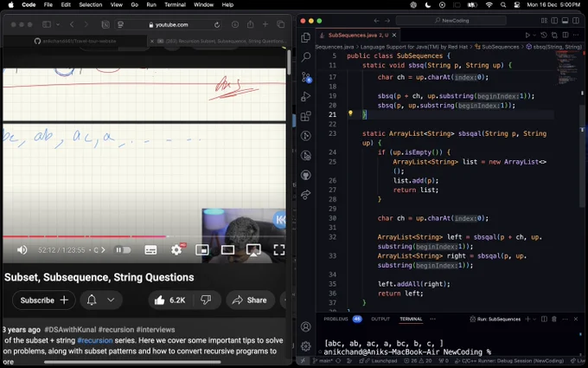The height and width of the screenshot is (368, 588).
Task: Open YouTube player settings gear
Action: pyautogui.click(x=176, y=249)
